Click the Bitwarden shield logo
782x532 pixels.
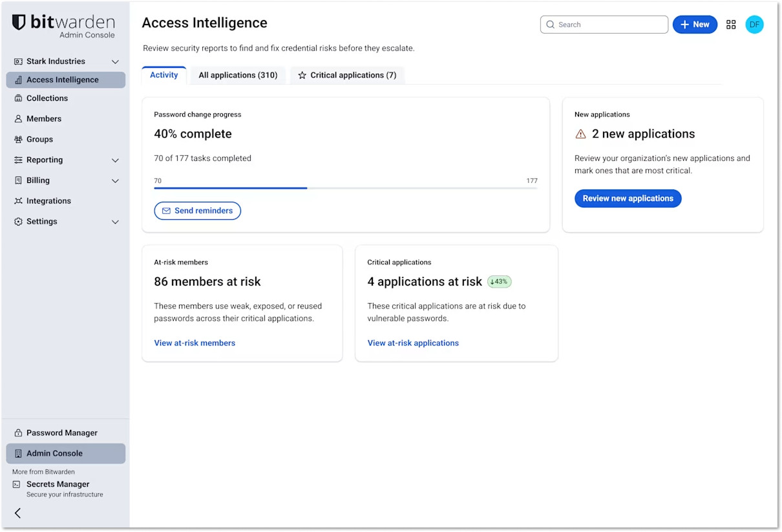[x=18, y=21]
